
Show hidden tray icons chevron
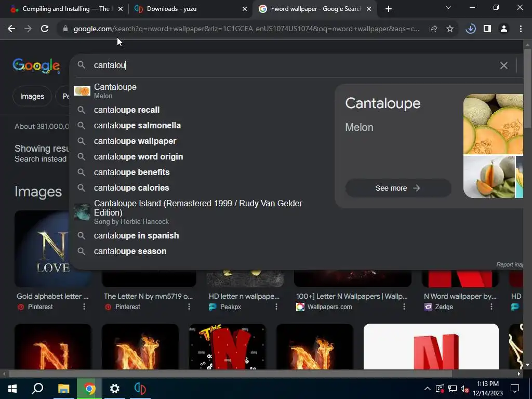click(x=428, y=389)
